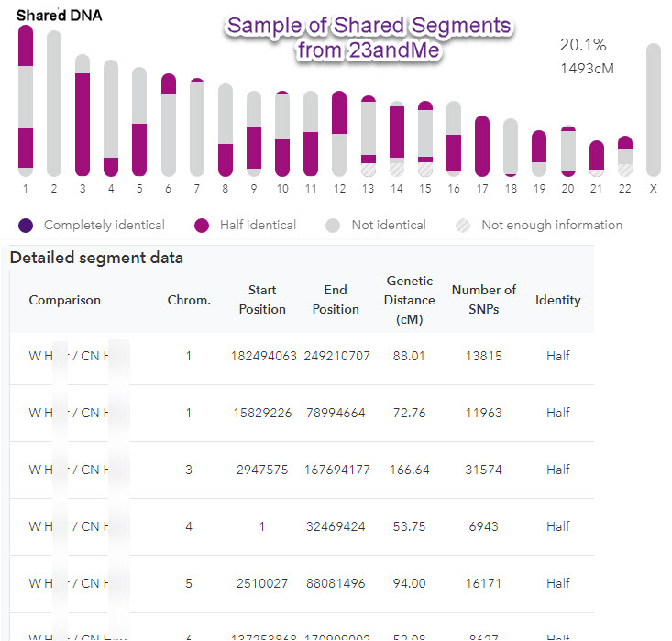The width and height of the screenshot is (672, 641).
Task: Select the chromosome 17 bar
Action: pyautogui.click(x=482, y=146)
